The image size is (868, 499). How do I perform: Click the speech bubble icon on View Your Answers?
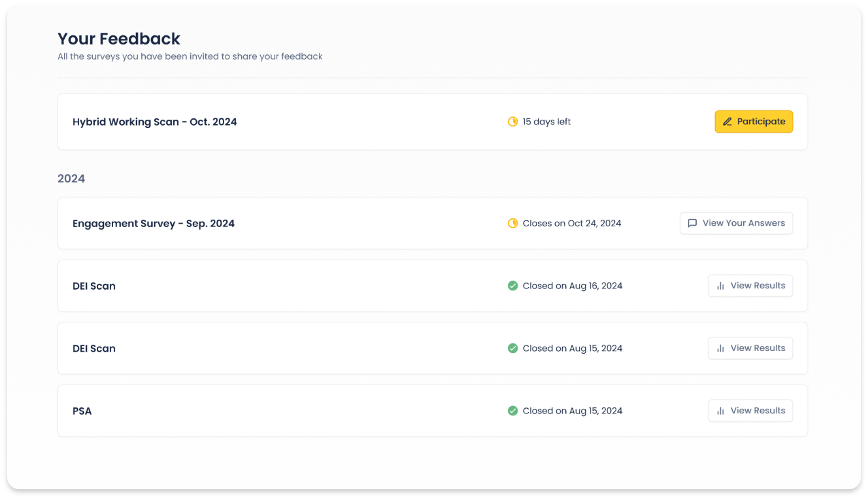pos(692,223)
